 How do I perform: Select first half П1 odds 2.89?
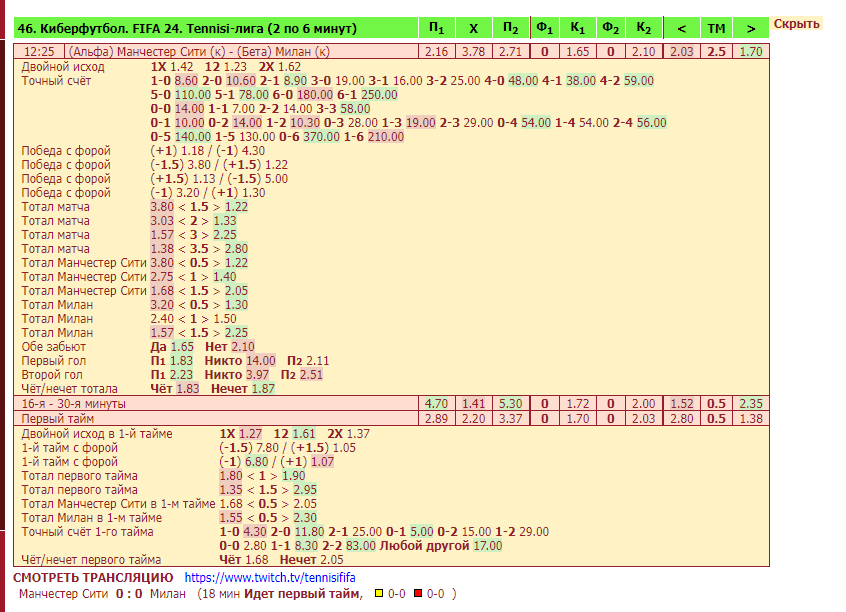click(x=436, y=419)
